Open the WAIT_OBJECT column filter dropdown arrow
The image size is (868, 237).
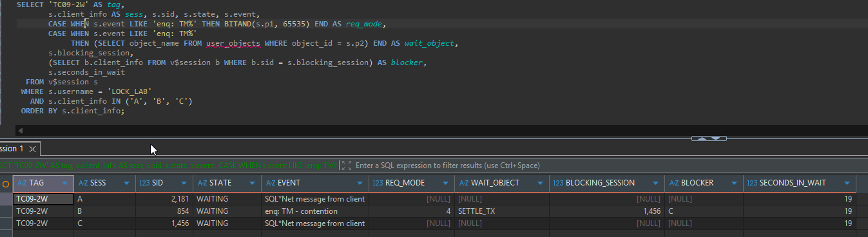pos(541,183)
